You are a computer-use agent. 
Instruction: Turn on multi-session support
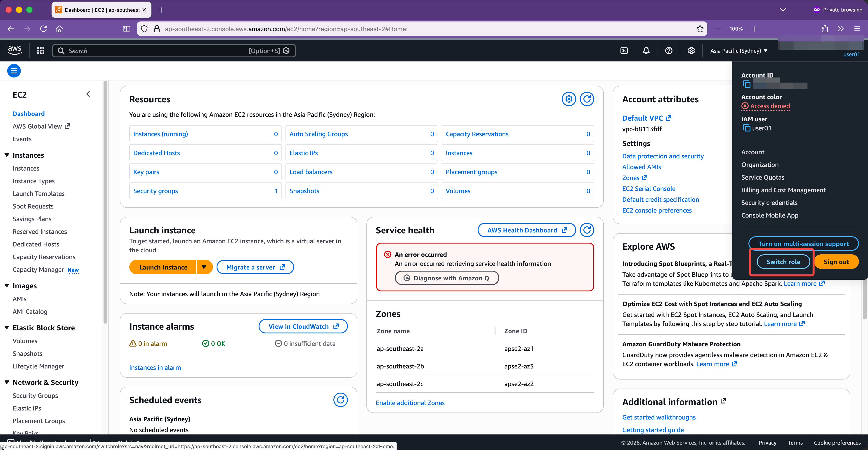(803, 244)
